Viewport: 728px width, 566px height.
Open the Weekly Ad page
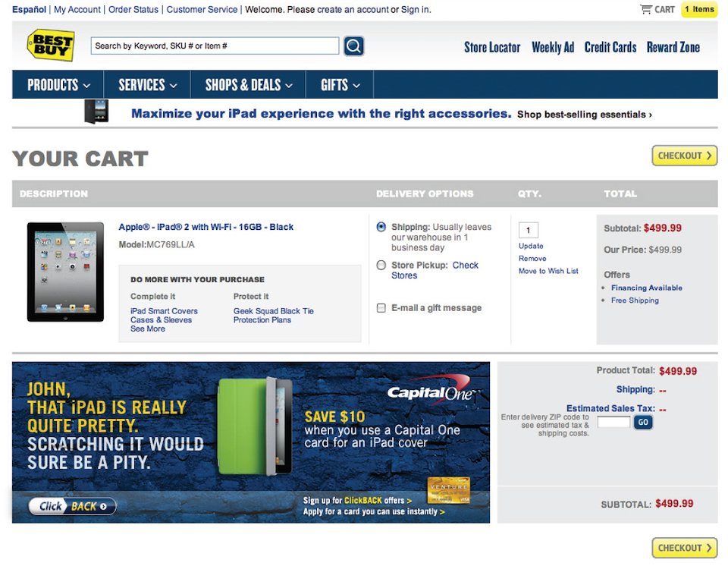[x=552, y=47]
